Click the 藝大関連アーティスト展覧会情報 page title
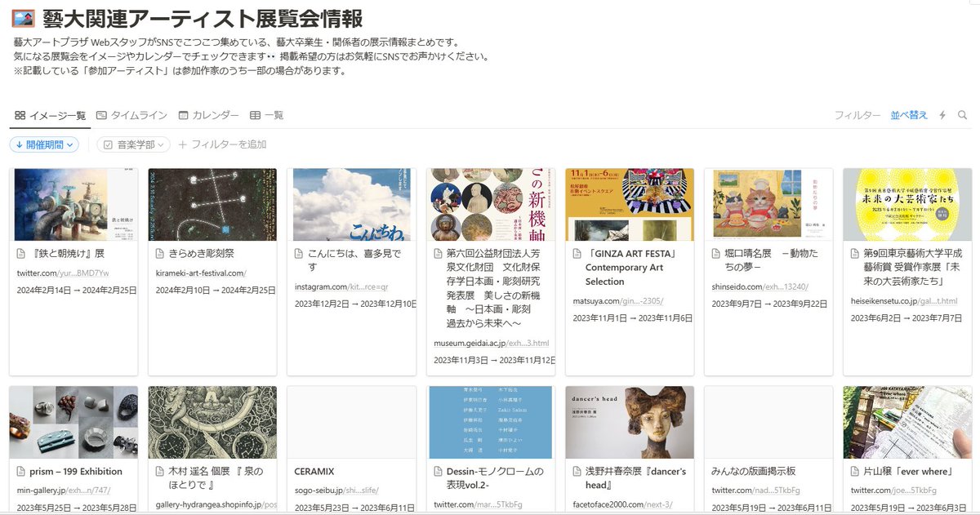The width and height of the screenshot is (980, 515). click(203, 18)
